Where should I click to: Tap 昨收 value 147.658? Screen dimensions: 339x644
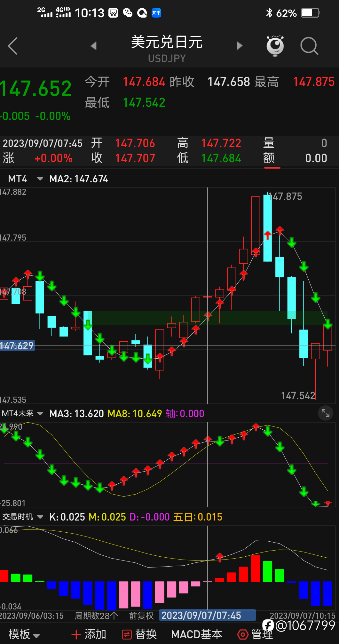coord(229,82)
